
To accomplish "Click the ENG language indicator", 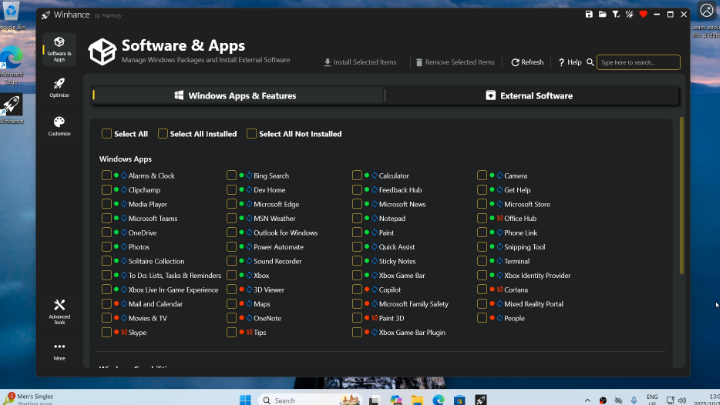I will pos(652,399).
